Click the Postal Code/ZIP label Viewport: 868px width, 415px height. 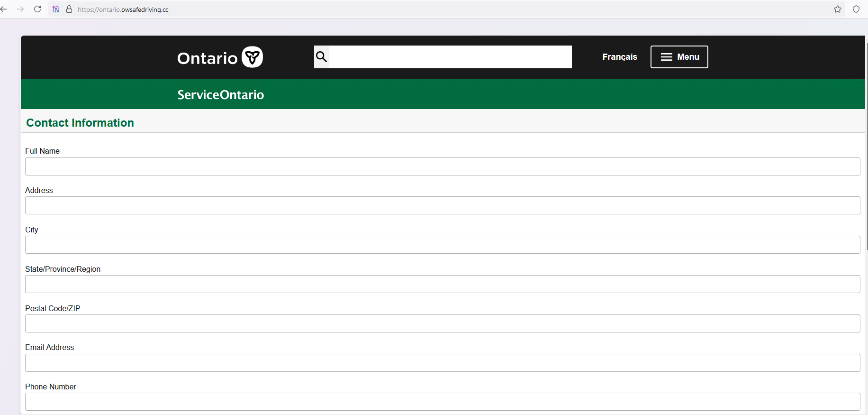click(53, 308)
